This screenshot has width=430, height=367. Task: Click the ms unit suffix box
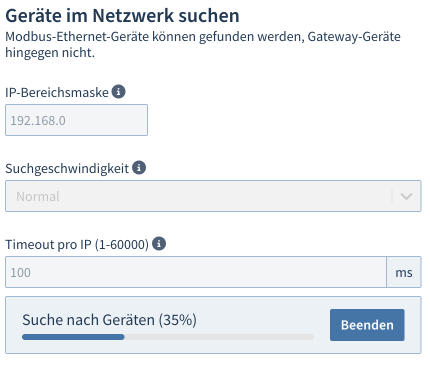pos(404,272)
